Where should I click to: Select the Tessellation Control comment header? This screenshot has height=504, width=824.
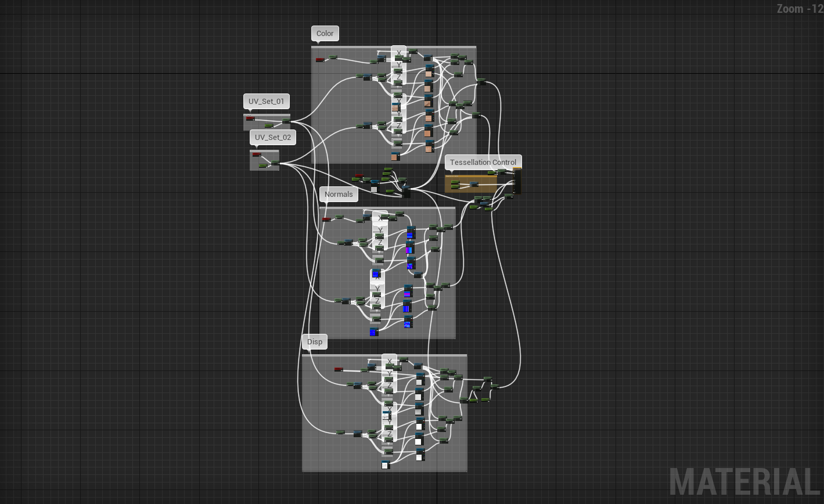point(483,163)
